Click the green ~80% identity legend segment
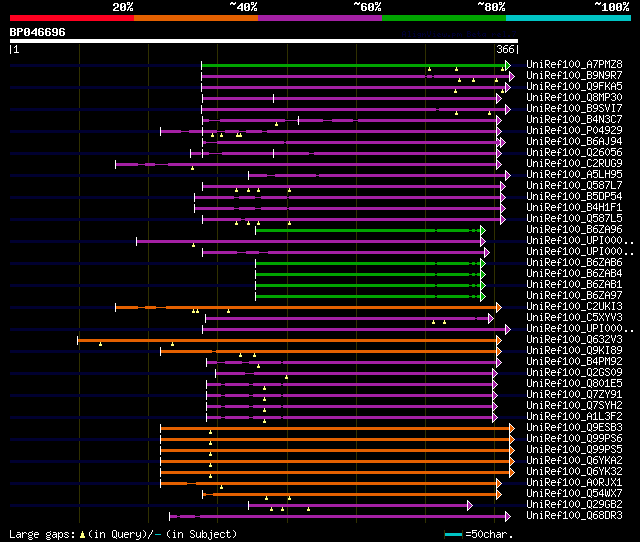The height and width of the screenshot is (542, 640). pos(444,18)
